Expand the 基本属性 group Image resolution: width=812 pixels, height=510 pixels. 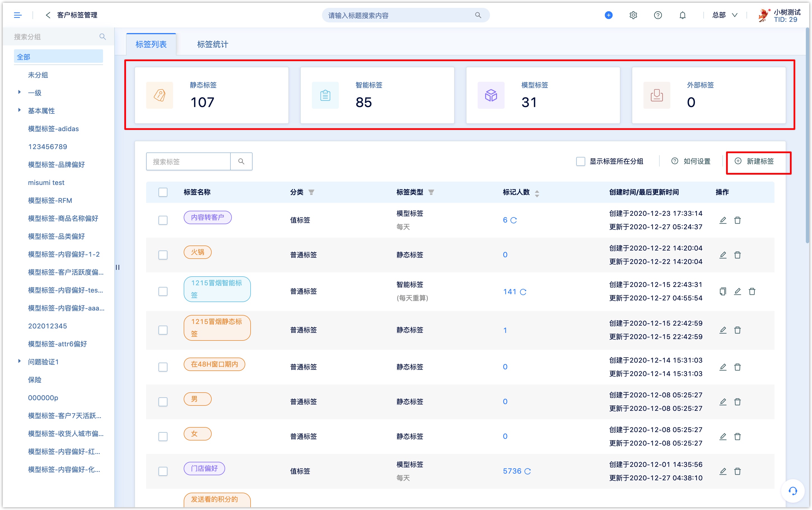19,110
